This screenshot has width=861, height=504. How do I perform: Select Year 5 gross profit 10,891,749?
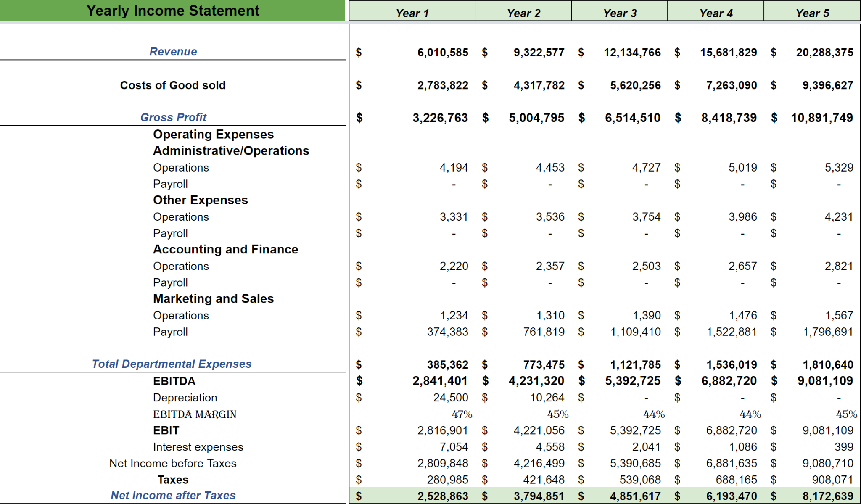click(x=822, y=118)
